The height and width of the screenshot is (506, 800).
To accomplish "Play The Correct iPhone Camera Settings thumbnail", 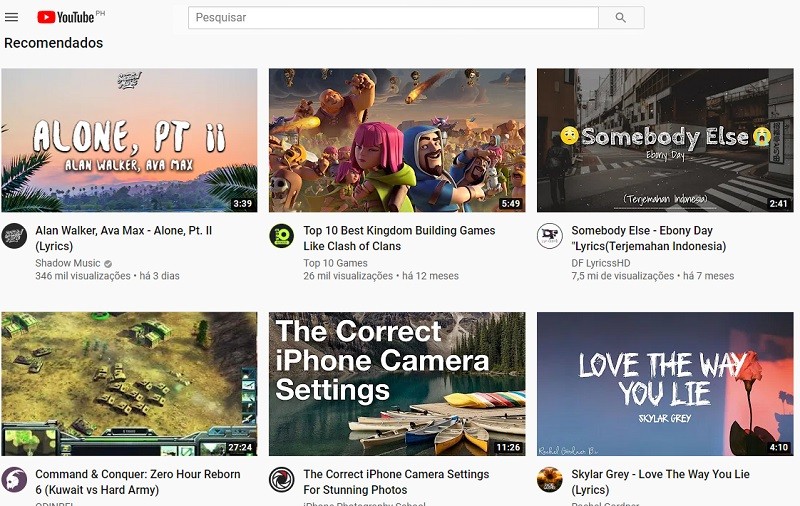I will pos(397,384).
